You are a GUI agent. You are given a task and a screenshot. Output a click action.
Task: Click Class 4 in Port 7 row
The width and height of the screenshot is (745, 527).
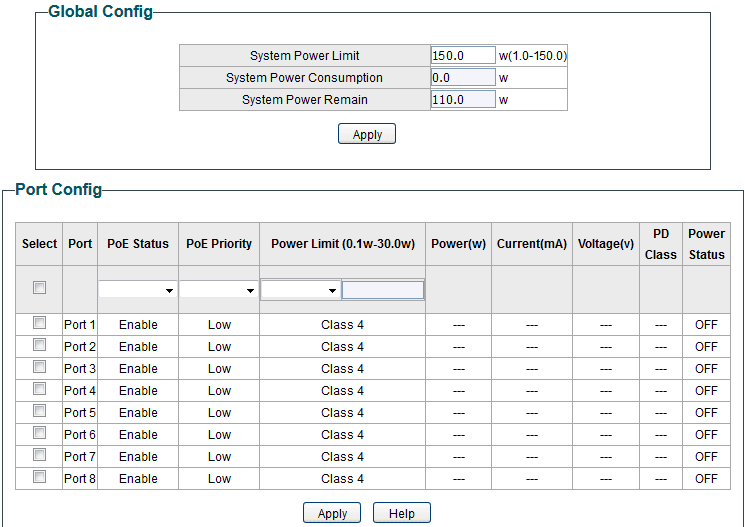click(342, 456)
